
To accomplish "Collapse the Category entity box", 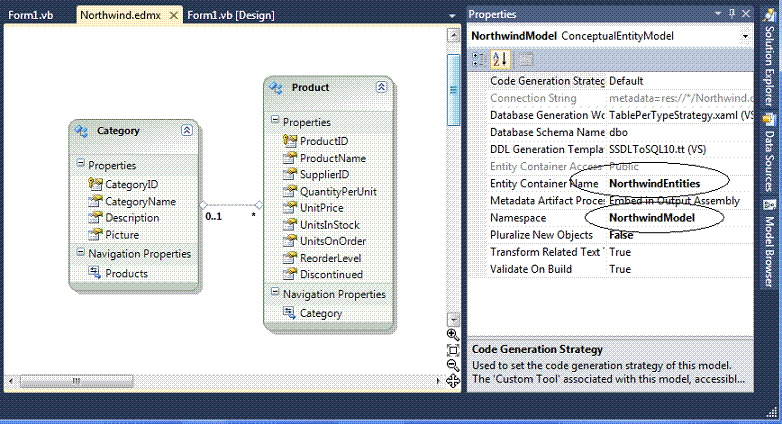I will pyautogui.click(x=187, y=130).
